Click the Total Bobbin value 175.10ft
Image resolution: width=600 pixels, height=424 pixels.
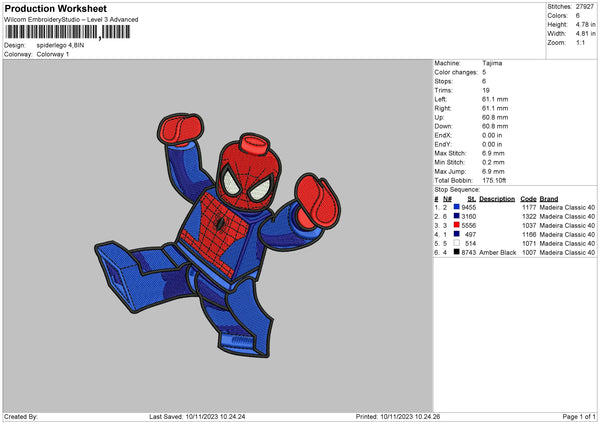coord(496,179)
